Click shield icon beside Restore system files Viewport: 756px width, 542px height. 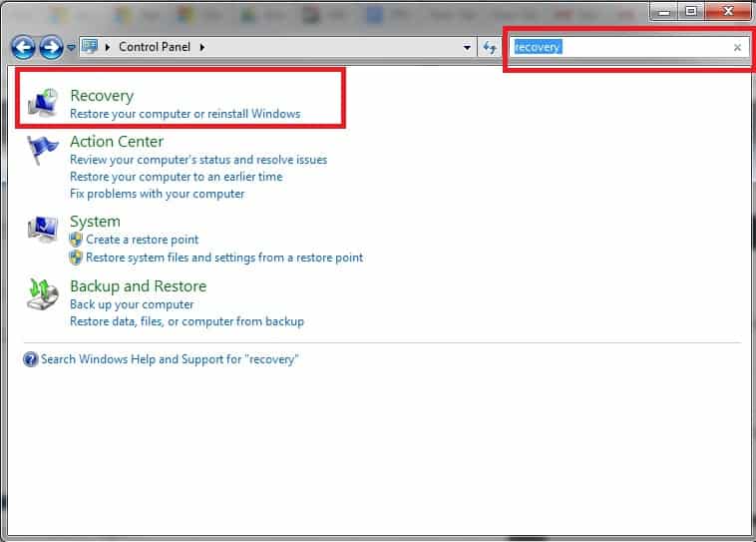tap(76, 258)
